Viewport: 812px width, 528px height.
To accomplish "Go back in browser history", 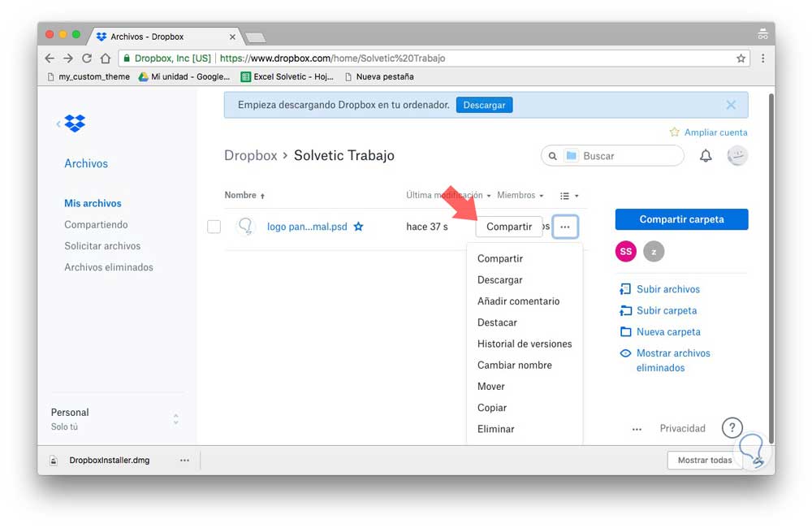I will click(50, 58).
